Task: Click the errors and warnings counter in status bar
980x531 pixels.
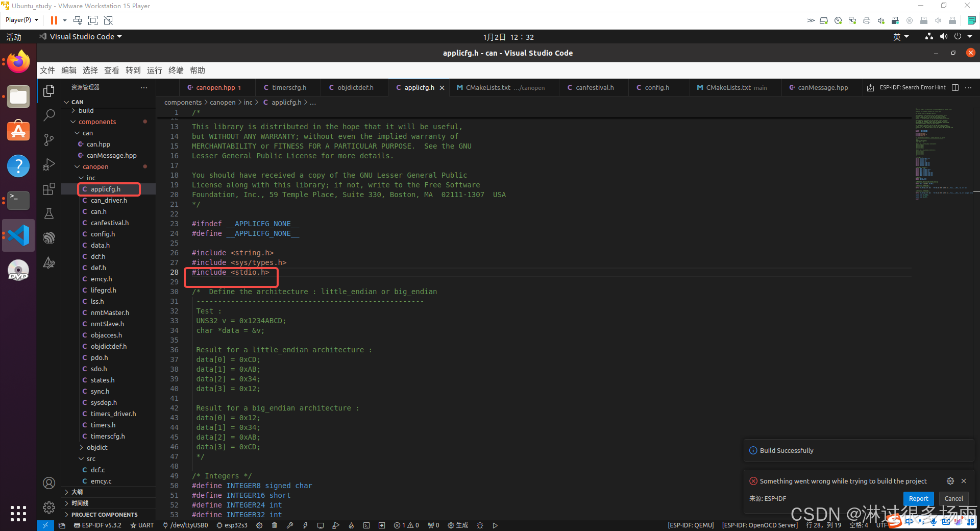Action: point(406,525)
